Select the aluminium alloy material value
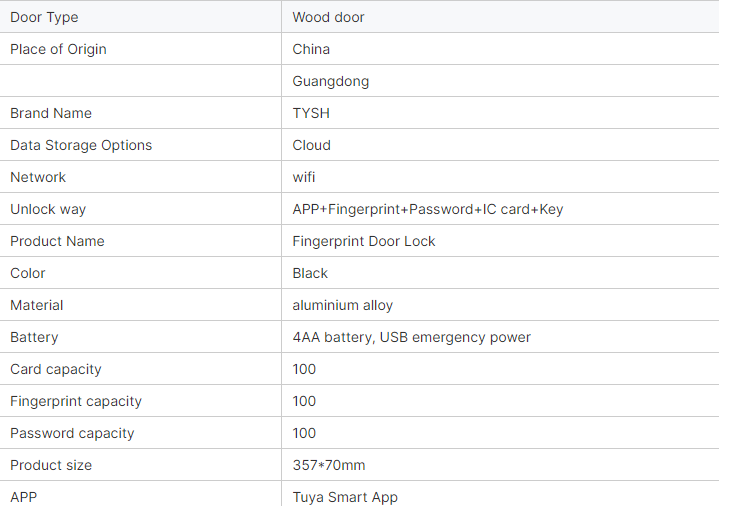733x506 pixels. pos(343,305)
